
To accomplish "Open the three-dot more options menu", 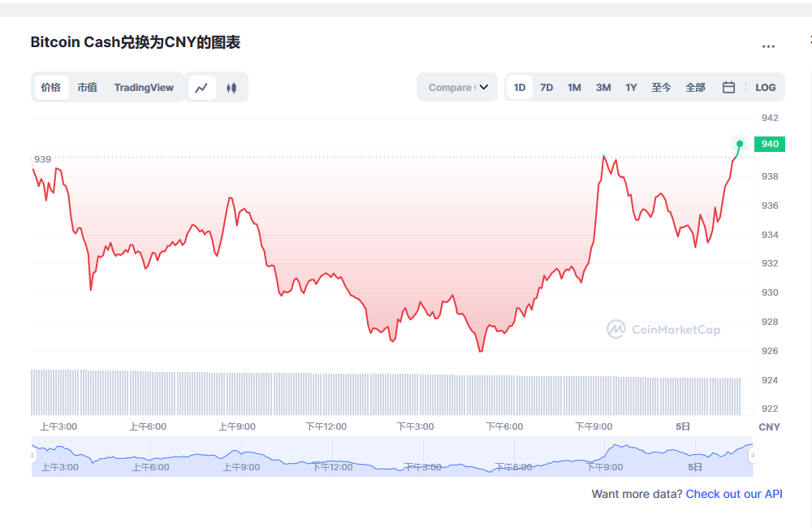I will [x=768, y=46].
